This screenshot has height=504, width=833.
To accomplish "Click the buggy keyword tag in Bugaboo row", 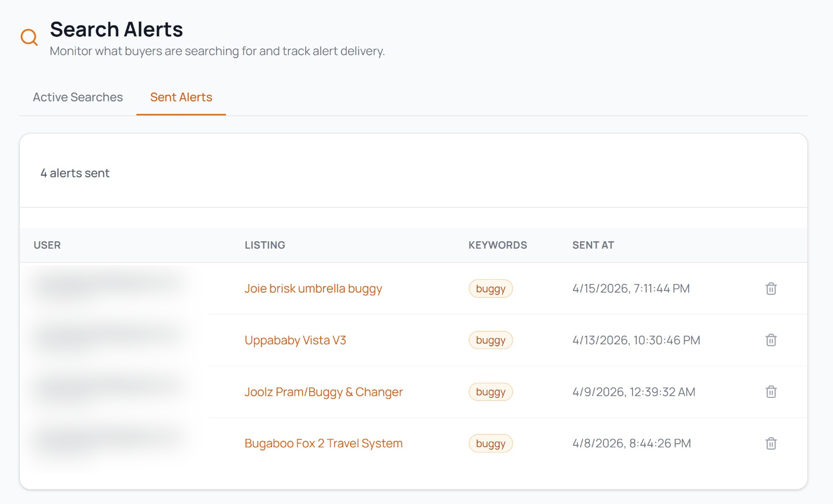I will coord(491,444).
